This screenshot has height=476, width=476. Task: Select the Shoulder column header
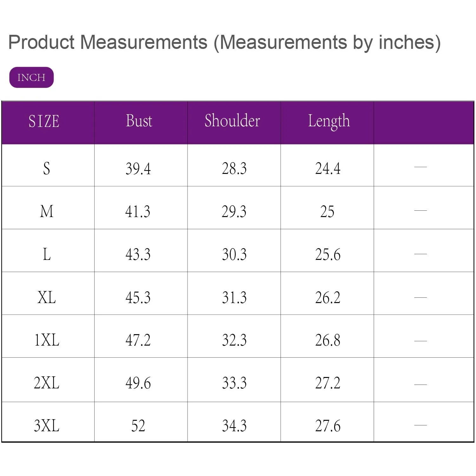(232, 121)
